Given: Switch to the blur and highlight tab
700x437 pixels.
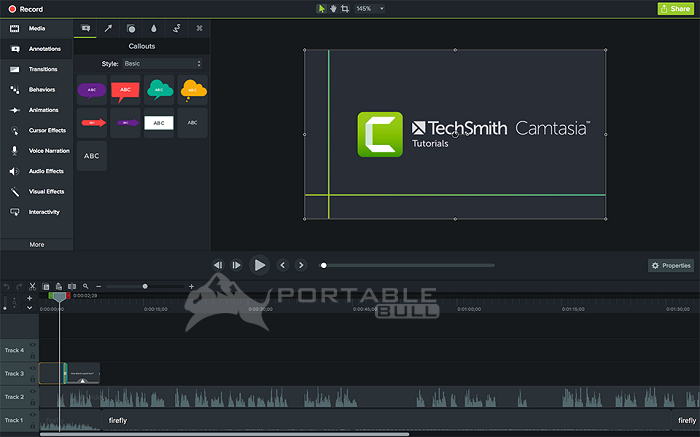Looking at the screenshot, I should 154,29.
